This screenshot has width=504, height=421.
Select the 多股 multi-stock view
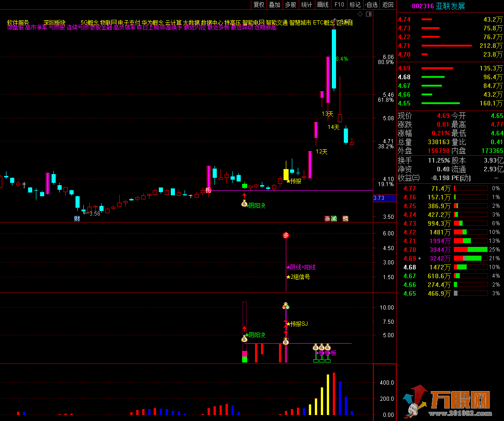[x=290, y=5]
